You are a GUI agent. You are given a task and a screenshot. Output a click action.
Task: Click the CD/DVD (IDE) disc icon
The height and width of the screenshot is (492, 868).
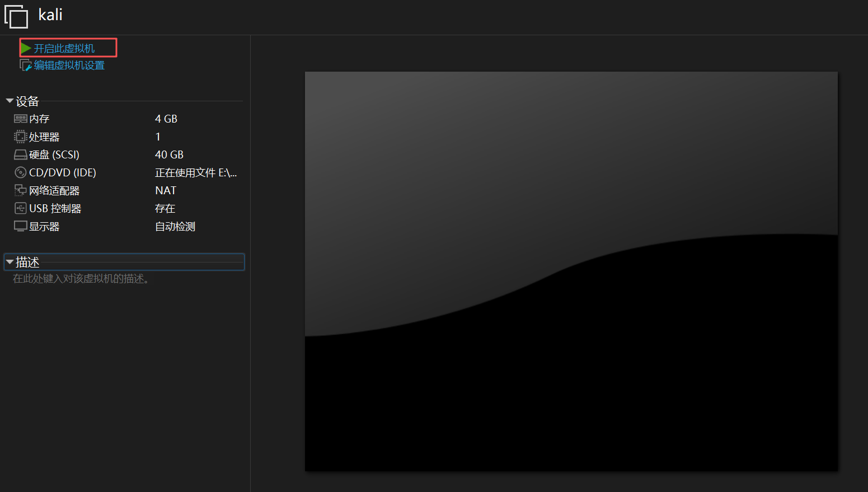click(20, 172)
